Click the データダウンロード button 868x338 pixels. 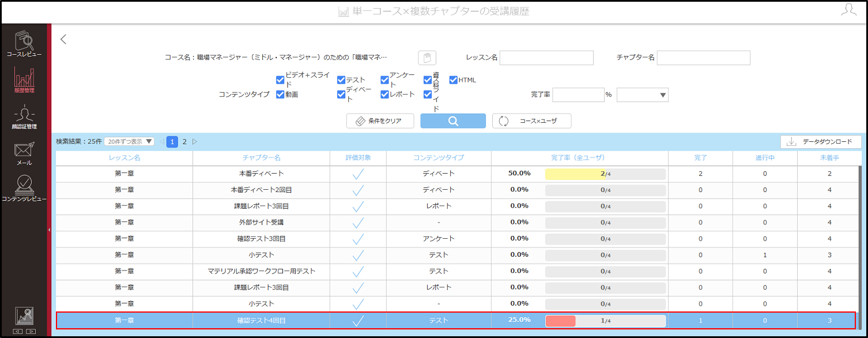tap(821, 142)
